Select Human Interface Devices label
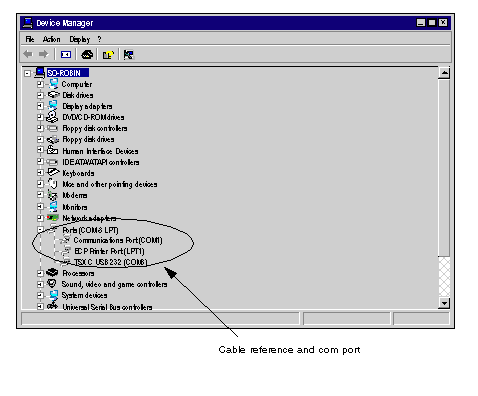Image resolution: width=478 pixels, height=396 pixels. [100, 151]
